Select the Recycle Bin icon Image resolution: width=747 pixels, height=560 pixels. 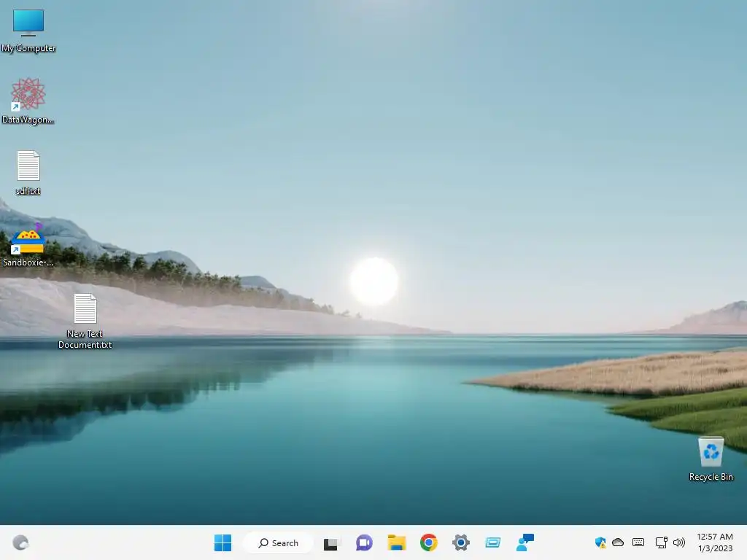click(x=711, y=459)
